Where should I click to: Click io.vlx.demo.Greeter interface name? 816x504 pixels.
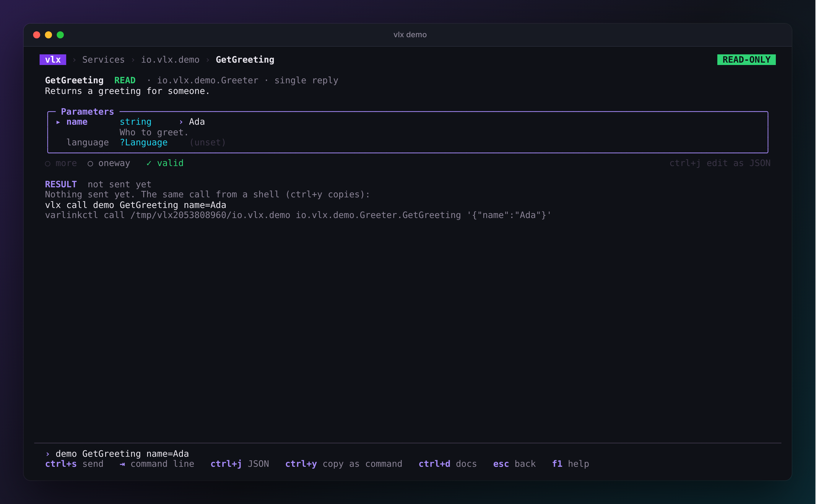(x=208, y=80)
